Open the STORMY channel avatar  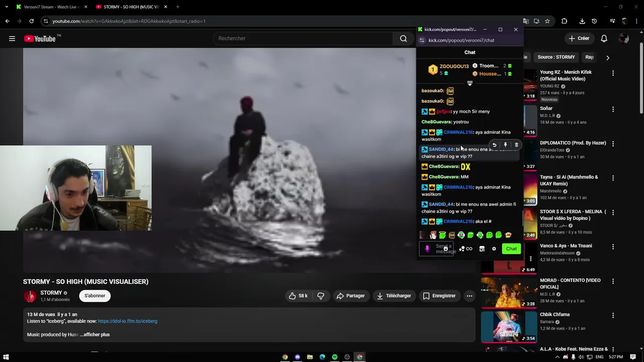click(x=30, y=296)
